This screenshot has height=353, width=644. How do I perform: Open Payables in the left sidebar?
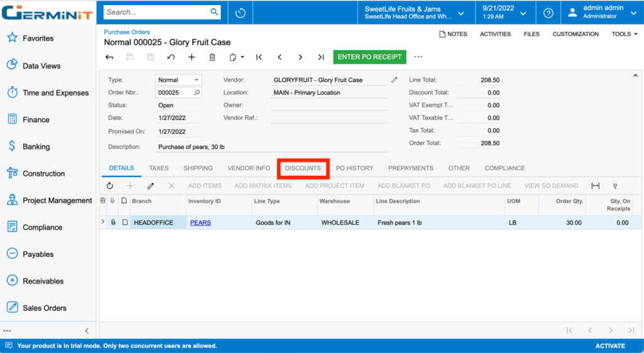(x=38, y=254)
